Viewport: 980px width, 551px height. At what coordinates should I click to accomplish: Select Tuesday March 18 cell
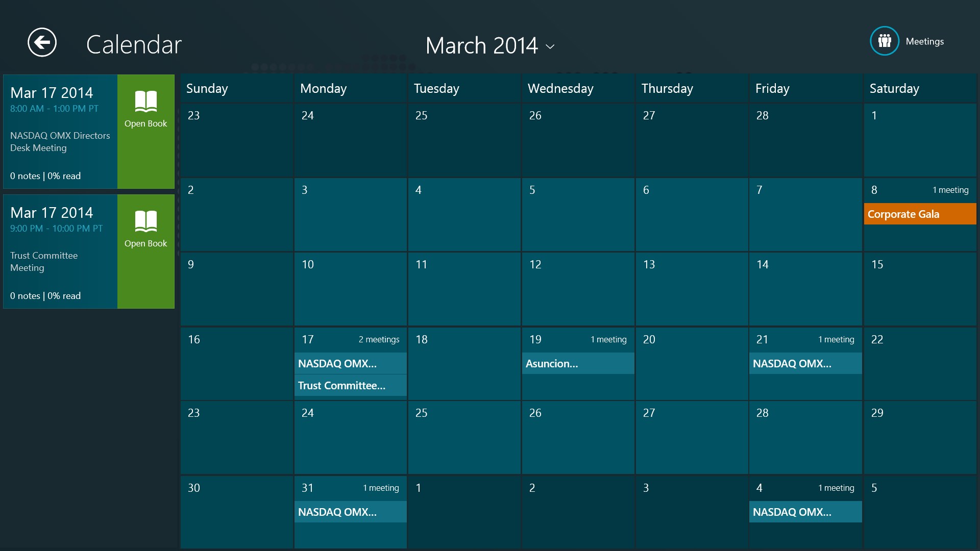coord(464,363)
